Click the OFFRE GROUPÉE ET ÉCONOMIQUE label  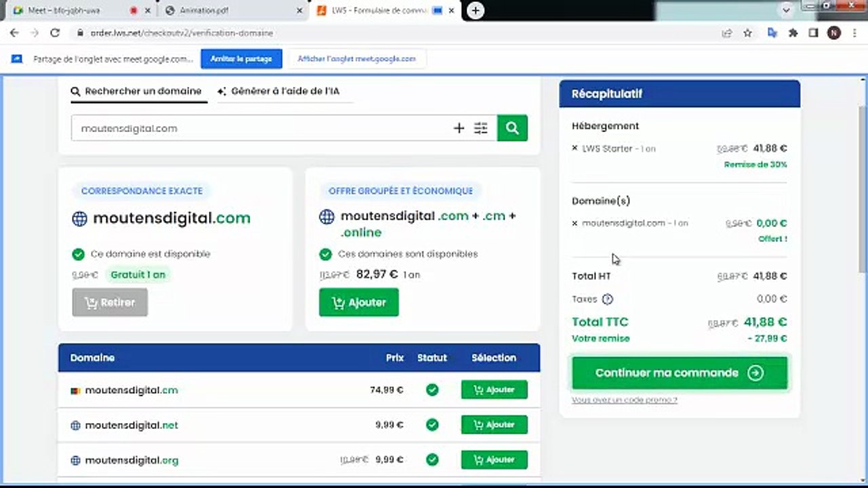(401, 191)
